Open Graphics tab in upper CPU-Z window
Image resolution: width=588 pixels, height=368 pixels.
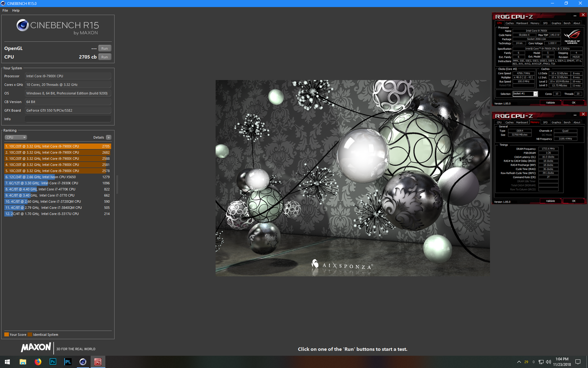[556, 23]
